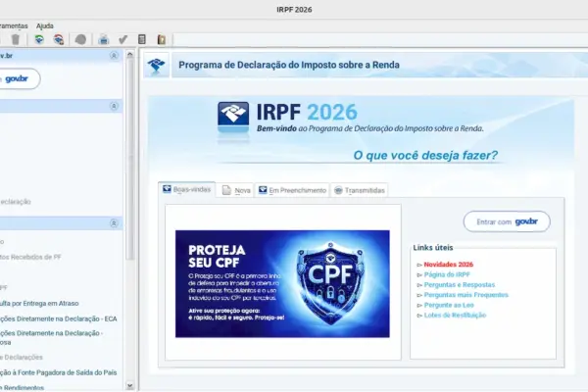The image size is (588, 392).
Task: Click the green Receita Federal toolbar icon
Action: click(39, 39)
